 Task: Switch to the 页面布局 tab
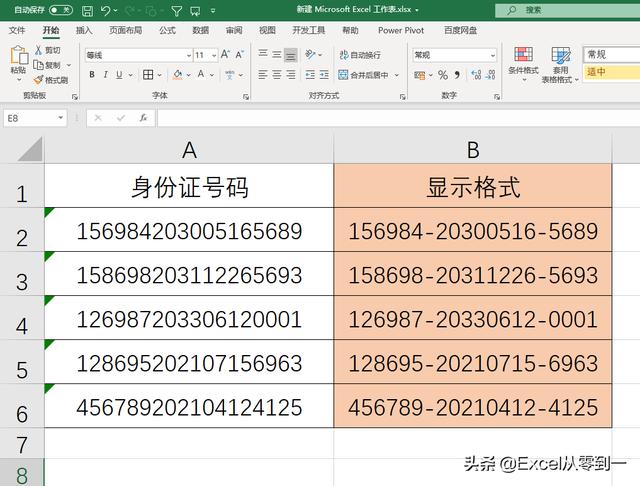(125, 30)
